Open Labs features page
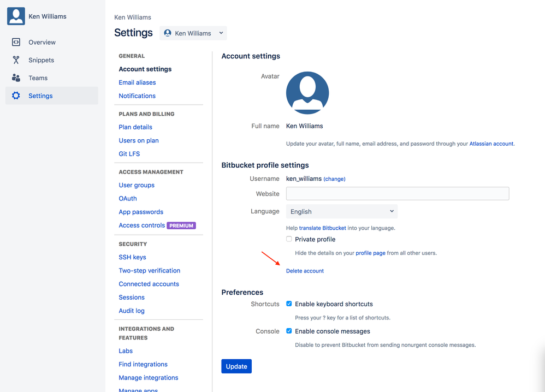This screenshot has height=392, width=545. coord(126,351)
